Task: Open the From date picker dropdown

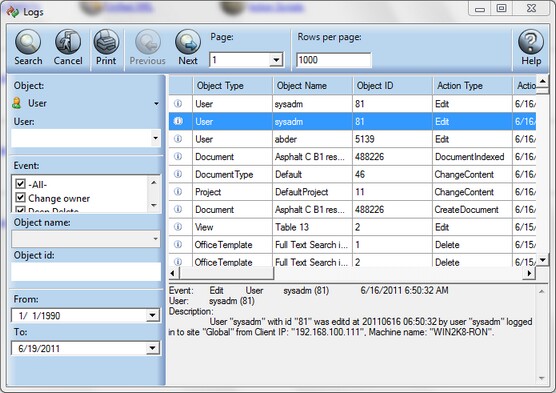Action: (x=152, y=315)
